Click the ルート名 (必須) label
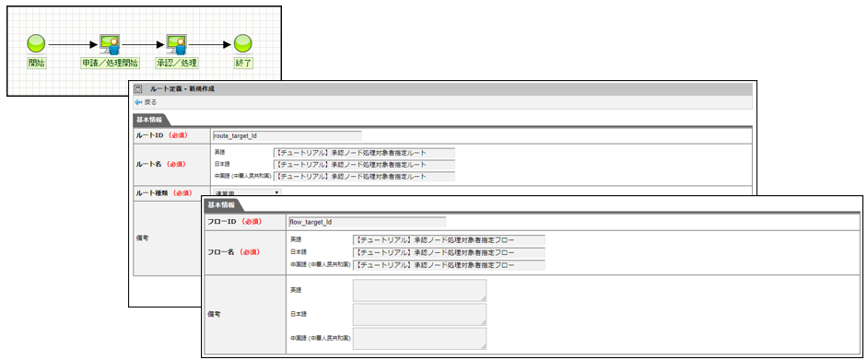 [160, 164]
